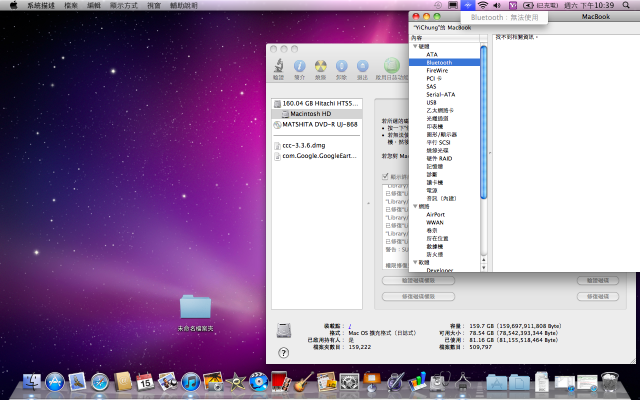Select the 160.04 GB Hitachi disk
The width and height of the screenshot is (640, 400).
[317, 103]
